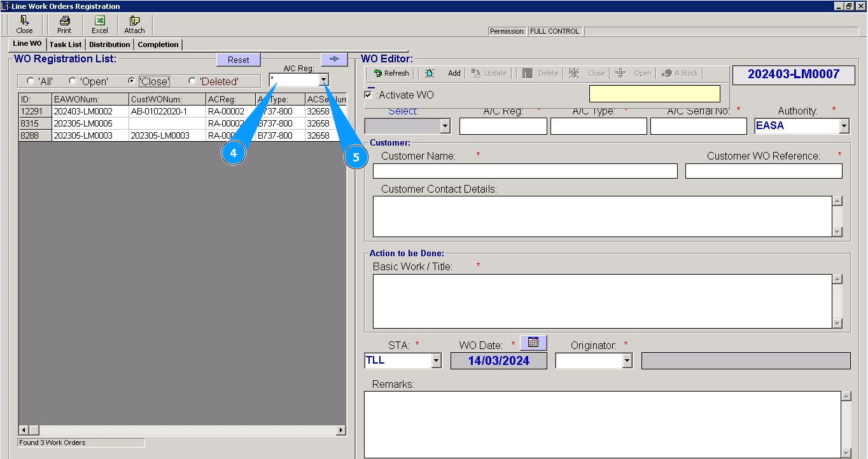Click the list's horizontal scrollbar right arrow
The height and width of the screenshot is (459, 868).
pyautogui.click(x=341, y=430)
